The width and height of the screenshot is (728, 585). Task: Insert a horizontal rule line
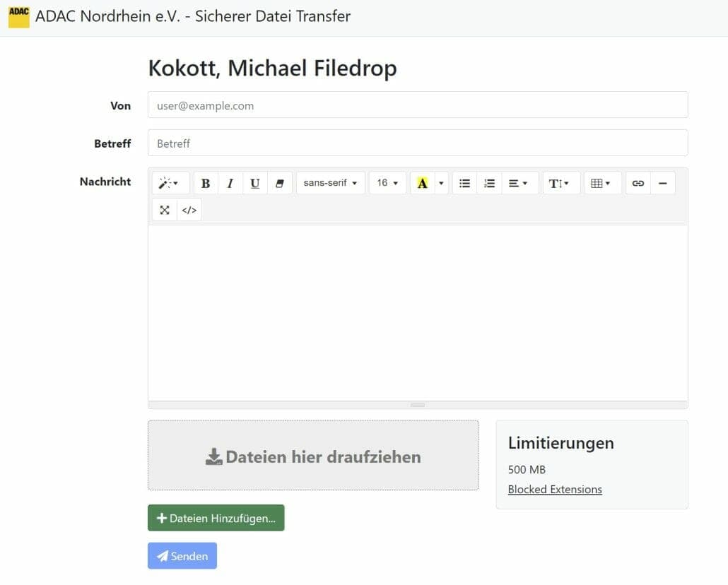click(x=662, y=183)
